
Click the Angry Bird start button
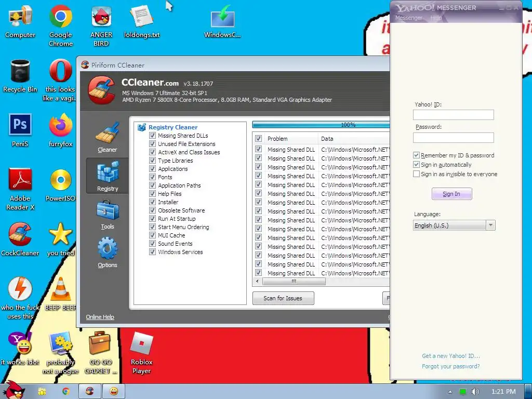(15, 391)
